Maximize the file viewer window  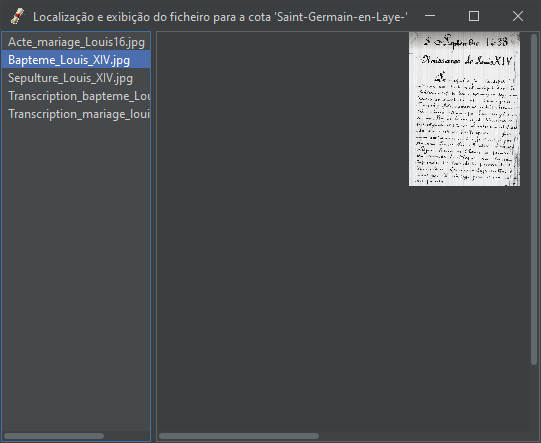point(474,16)
